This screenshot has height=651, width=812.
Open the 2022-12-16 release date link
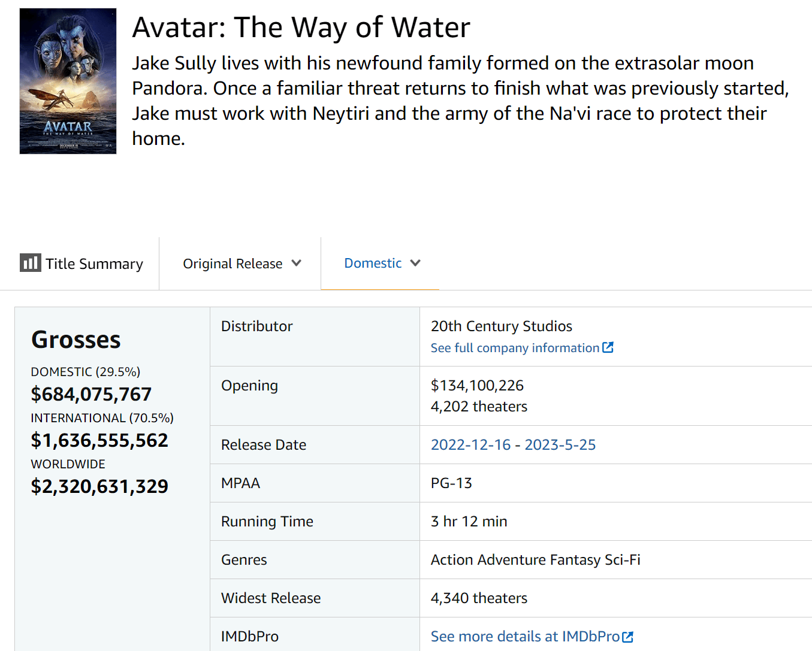(470, 444)
